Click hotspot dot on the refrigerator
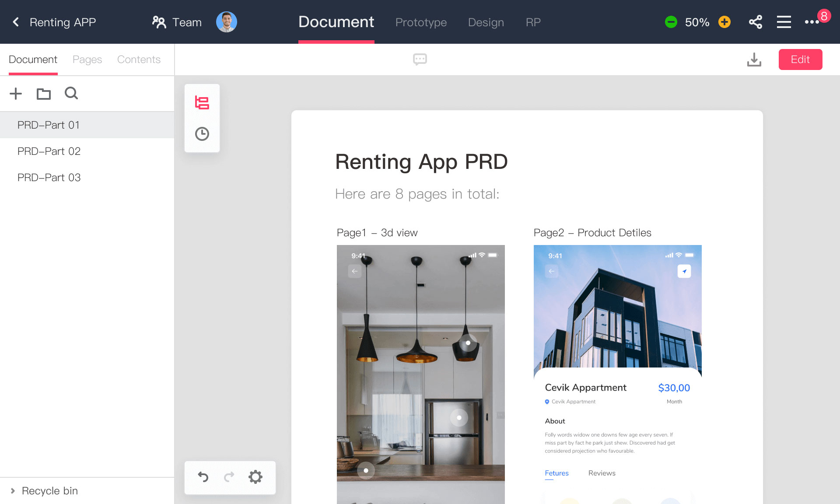The image size is (840, 504). (x=459, y=417)
